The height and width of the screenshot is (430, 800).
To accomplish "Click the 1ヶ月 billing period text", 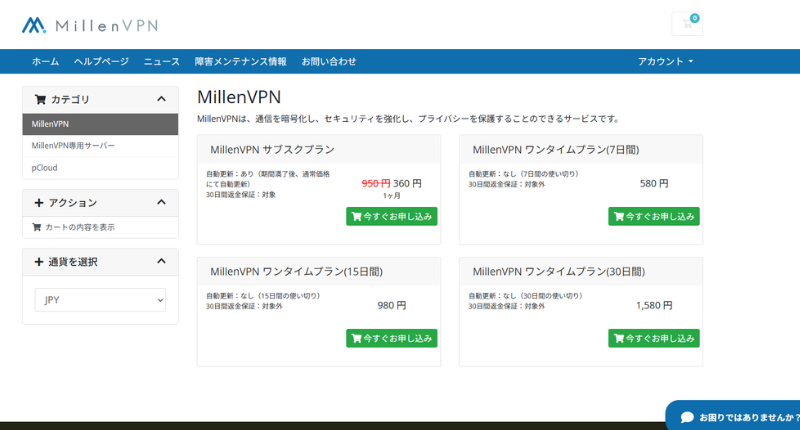I will pos(391,196).
